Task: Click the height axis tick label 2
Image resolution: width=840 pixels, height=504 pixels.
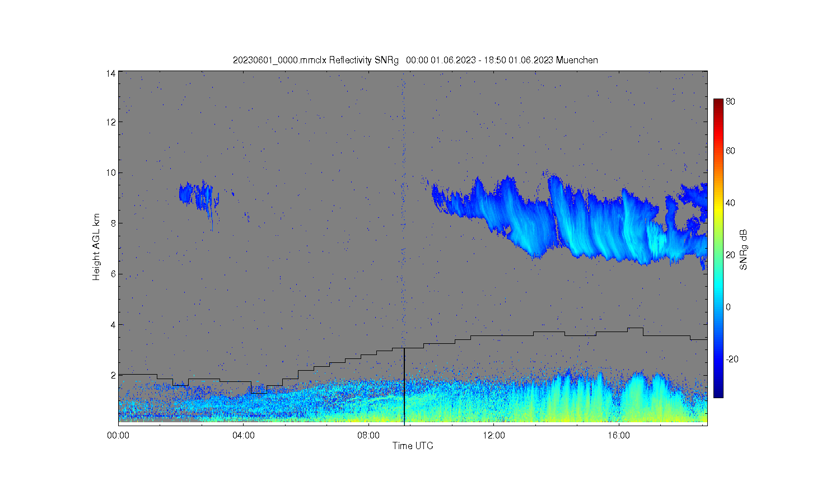Action: click(x=113, y=375)
